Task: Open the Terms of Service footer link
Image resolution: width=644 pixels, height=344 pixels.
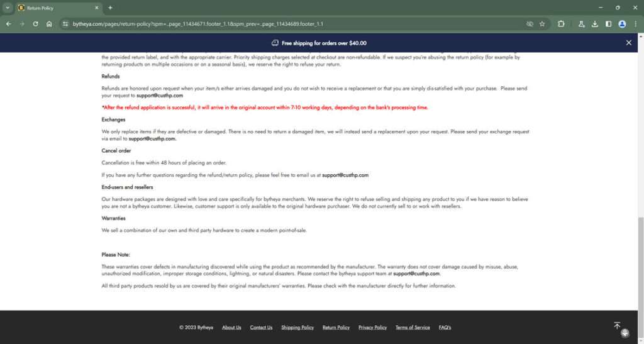Action: coord(413,327)
